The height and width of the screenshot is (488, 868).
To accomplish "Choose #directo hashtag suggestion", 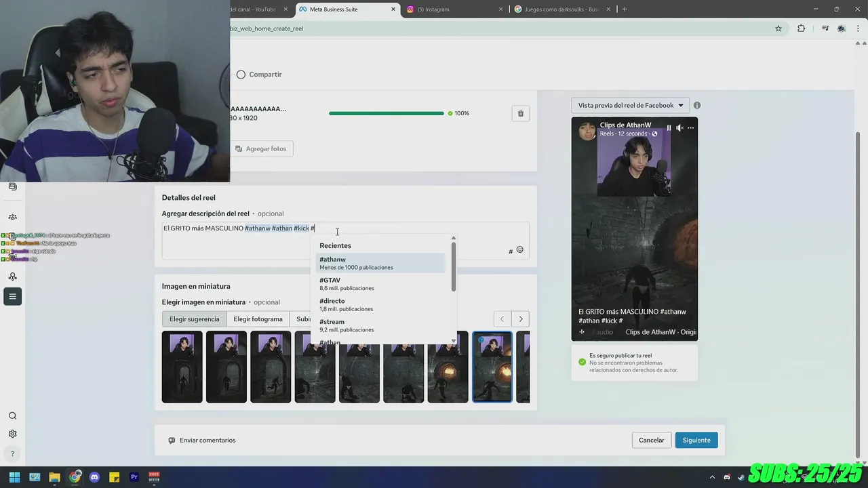I will (380, 305).
